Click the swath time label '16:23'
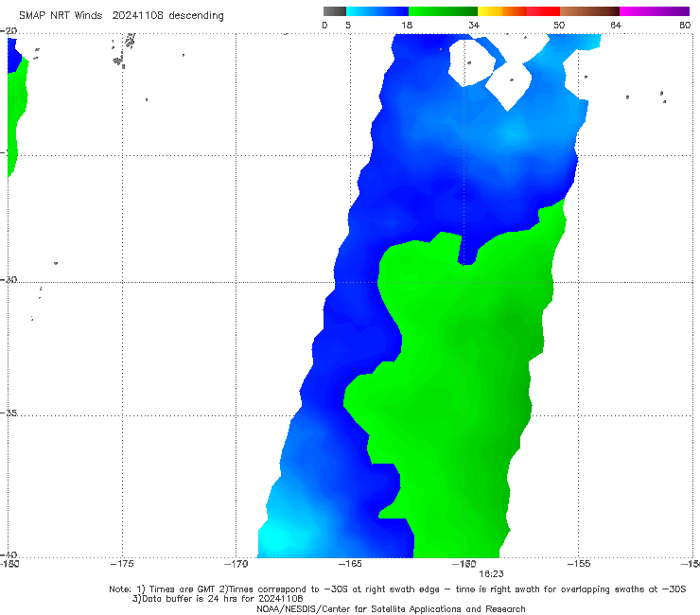Screen dimensions: 700x615 click(x=491, y=574)
